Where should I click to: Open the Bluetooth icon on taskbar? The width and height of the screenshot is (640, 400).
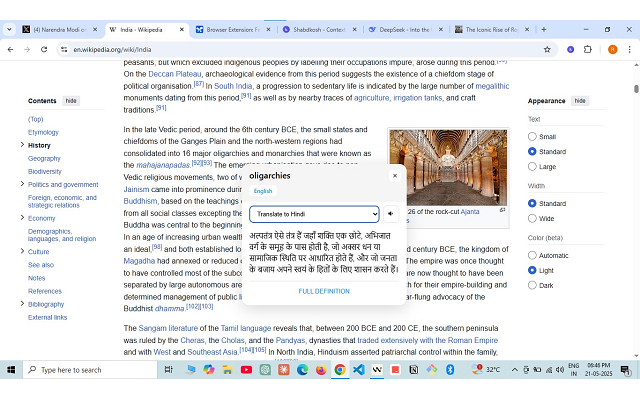[x=450, y=370]
